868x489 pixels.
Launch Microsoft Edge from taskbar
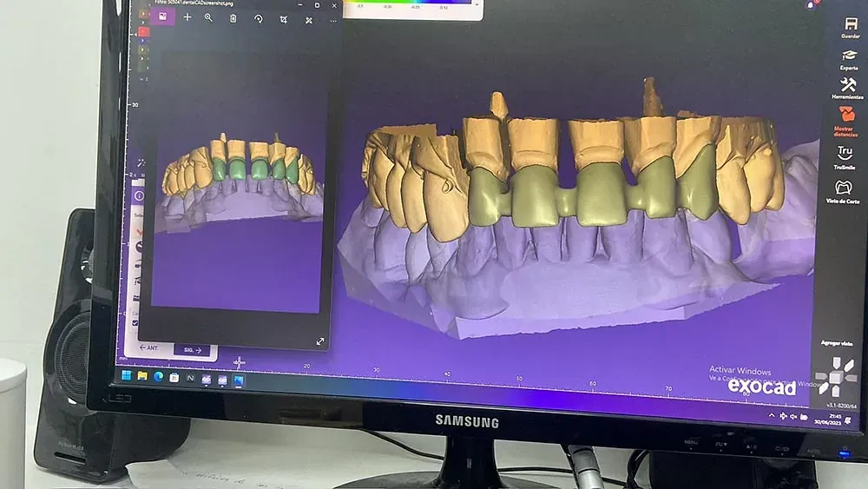point(158,377)
